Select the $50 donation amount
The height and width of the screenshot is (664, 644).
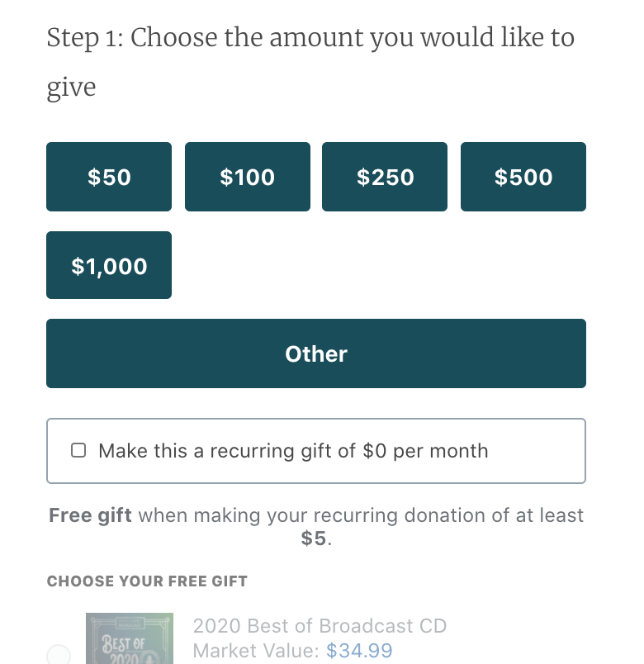[x=109, y=177]
